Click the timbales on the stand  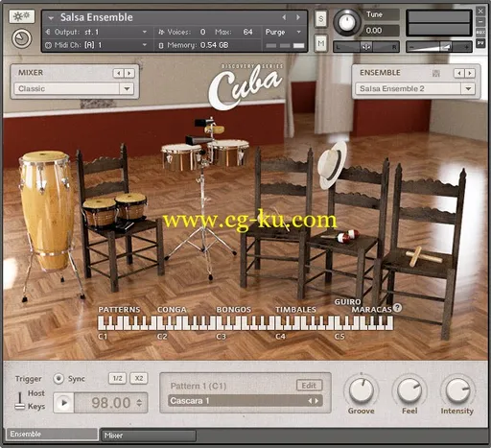tap(205, 156)
